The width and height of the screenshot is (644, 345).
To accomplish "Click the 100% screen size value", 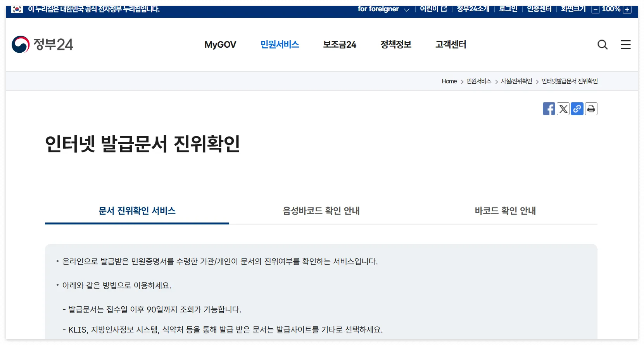I will click(x=611, y=9).
